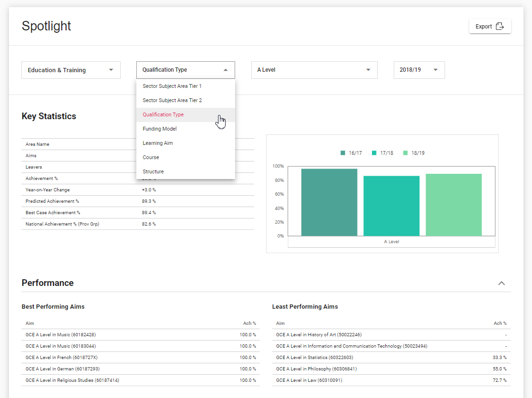532x398 pixels.
Task: Toggle the 16/17 legend swatch
Action: click(x=342, y=153)
